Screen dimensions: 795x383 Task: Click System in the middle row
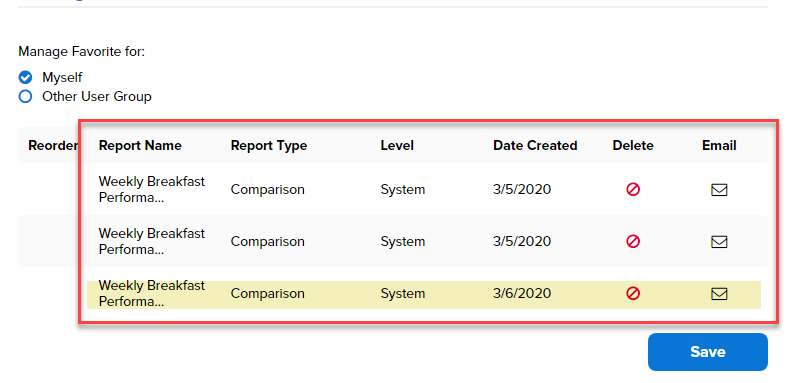point(403,241)
